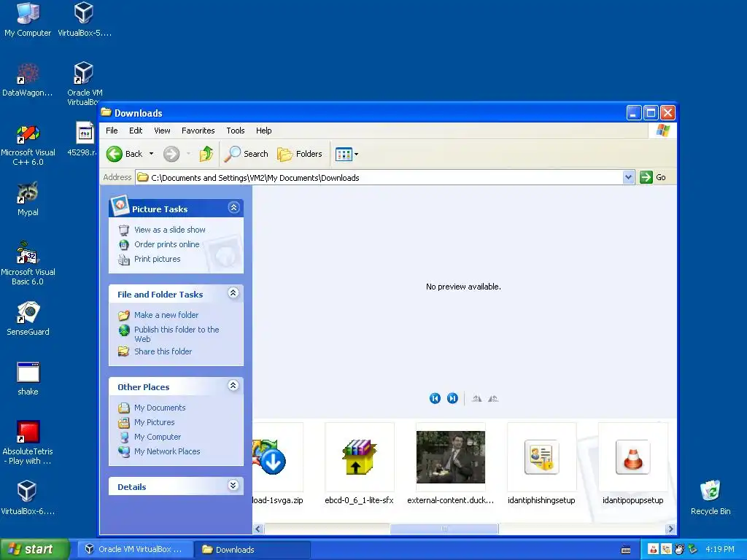Open the Help menu
Viewport: 747px width, 560px height.
point(263,131)
